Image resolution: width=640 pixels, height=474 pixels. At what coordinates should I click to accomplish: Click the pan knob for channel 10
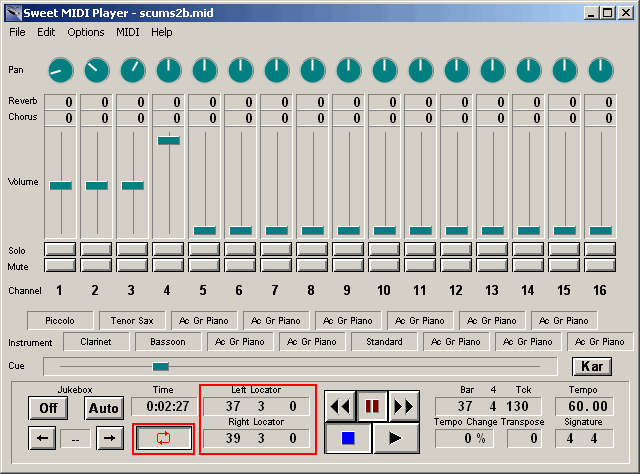pos(384,70)
